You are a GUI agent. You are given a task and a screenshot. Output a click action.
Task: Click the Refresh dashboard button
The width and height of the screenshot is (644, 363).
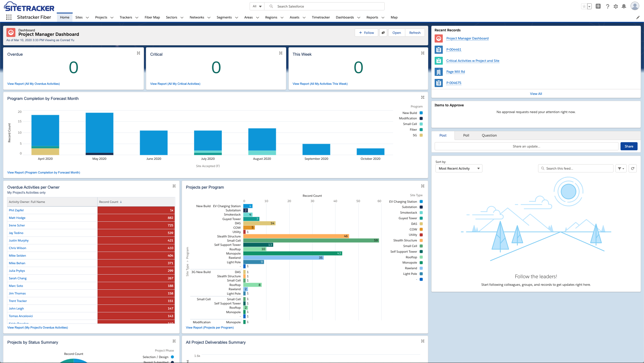[415, 33]
